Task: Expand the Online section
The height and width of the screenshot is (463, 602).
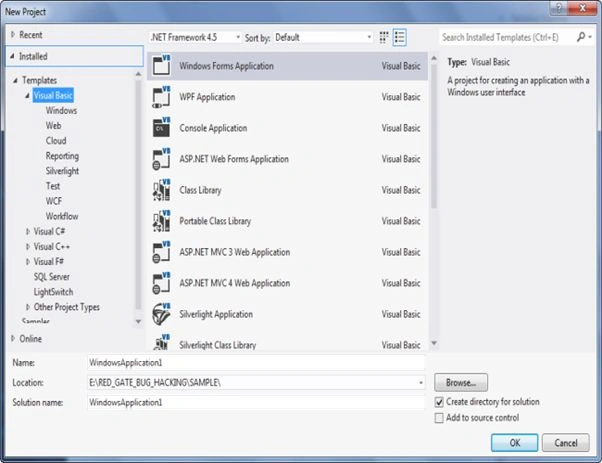Action: (13, 338)
